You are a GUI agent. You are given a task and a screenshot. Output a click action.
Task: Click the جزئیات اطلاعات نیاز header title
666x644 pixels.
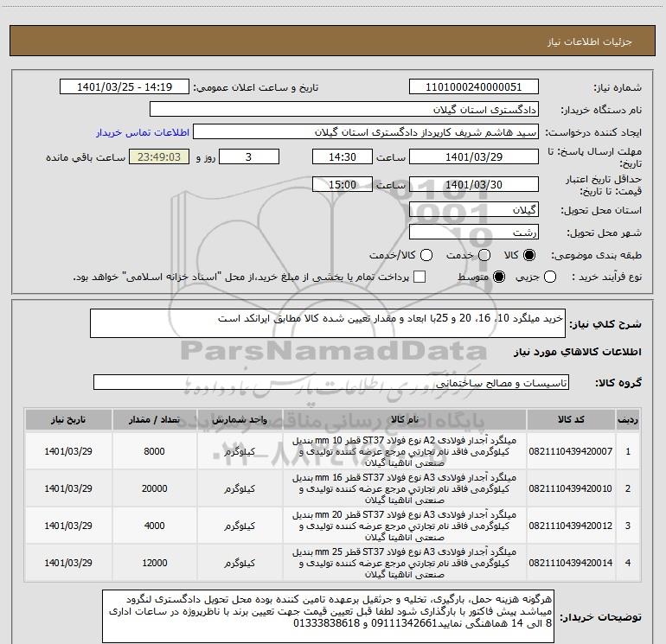pos(590,41)
